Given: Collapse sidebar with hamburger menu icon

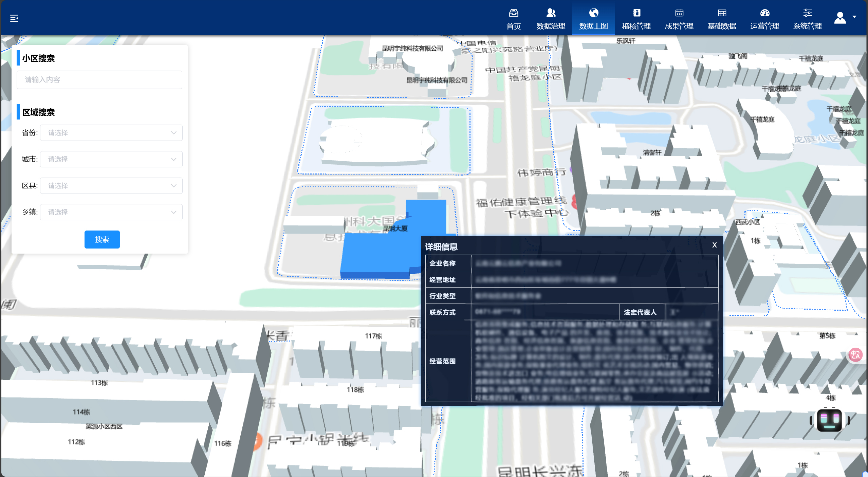Looking at the screenshot, I should (14, 18).
